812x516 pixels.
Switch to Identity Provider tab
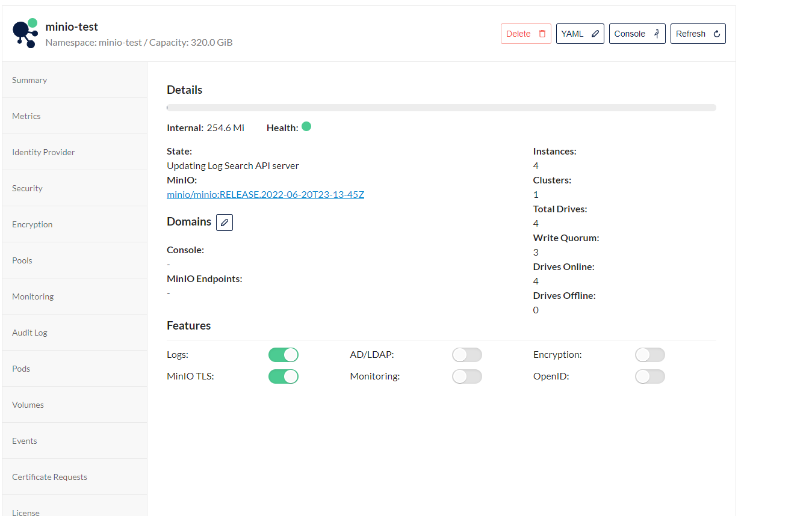pyautogui.click(x=75, y=152)
